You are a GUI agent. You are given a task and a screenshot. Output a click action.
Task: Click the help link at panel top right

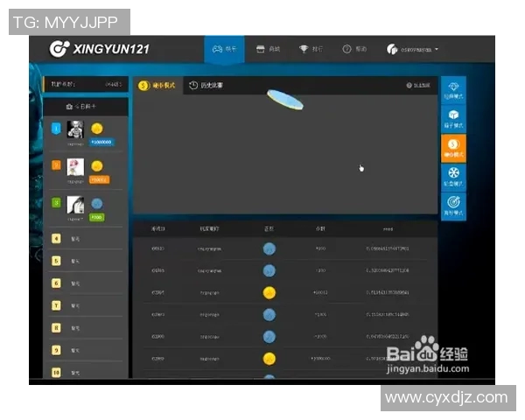(x=418, y=86)
